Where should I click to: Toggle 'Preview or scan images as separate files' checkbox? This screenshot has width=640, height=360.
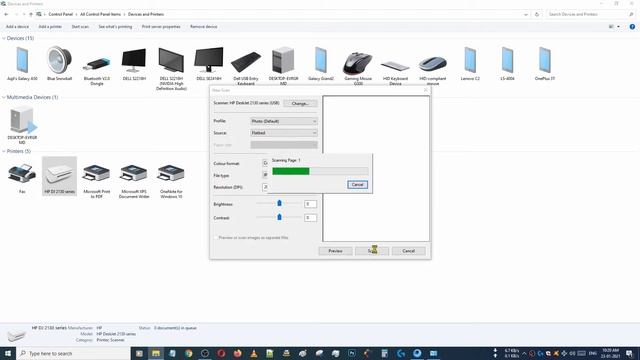tap(216, 238)
